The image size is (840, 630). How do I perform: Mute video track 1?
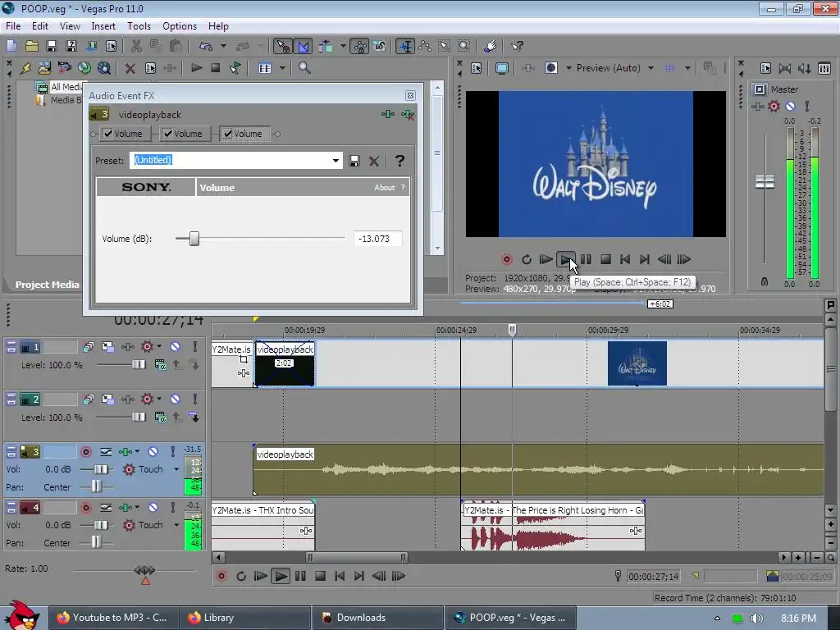click(175, 347)
